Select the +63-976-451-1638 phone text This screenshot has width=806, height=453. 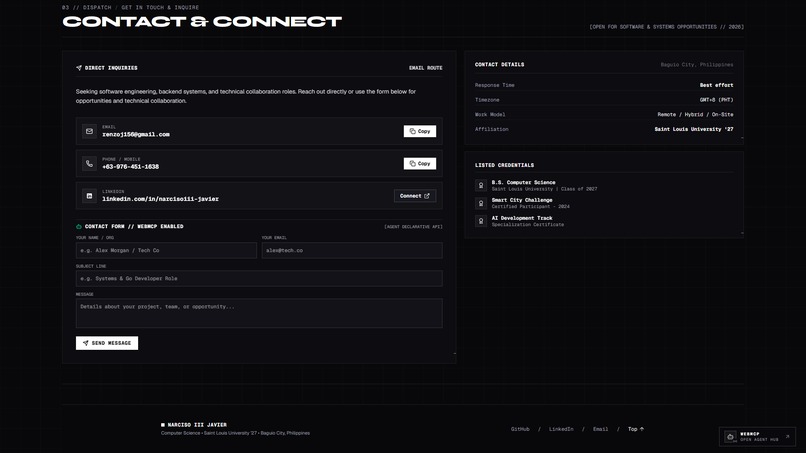point(131,167)
